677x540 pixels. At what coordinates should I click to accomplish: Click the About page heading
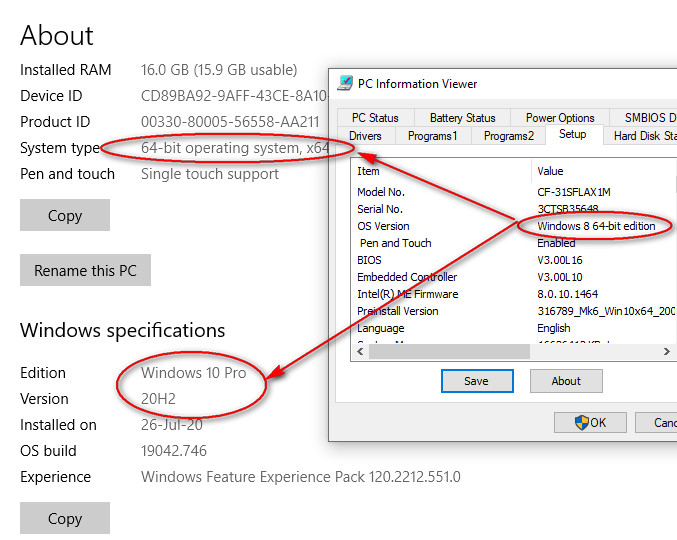coord(57,35)
